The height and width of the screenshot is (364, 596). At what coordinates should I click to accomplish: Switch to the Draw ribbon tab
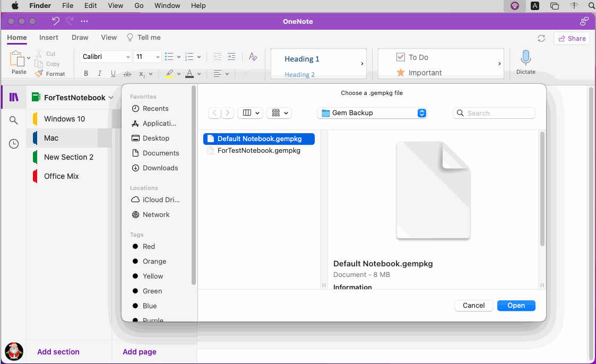click(x=80, y=38)
